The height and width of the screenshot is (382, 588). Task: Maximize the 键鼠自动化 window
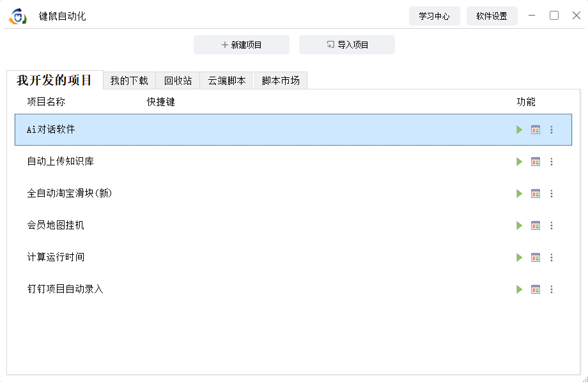coord(554,15)
